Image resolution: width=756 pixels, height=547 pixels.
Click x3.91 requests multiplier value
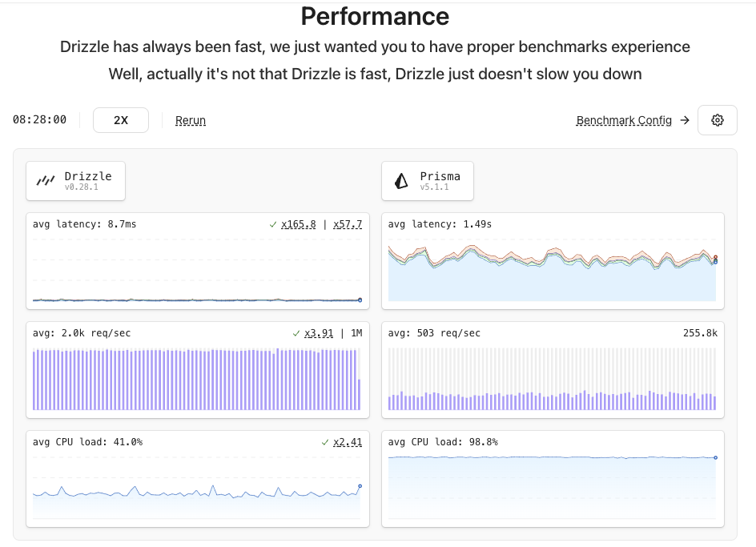pyautogui.click(x=319, y=333)
